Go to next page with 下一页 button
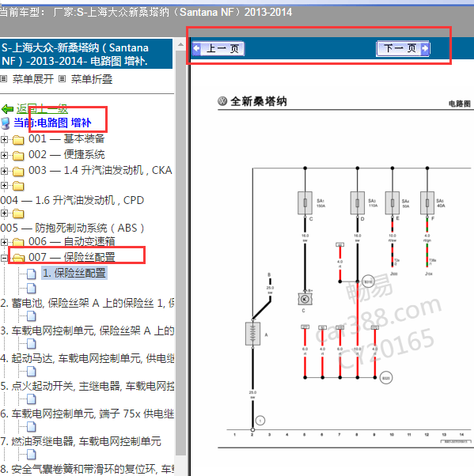474x476 pixels. point(403,48)
